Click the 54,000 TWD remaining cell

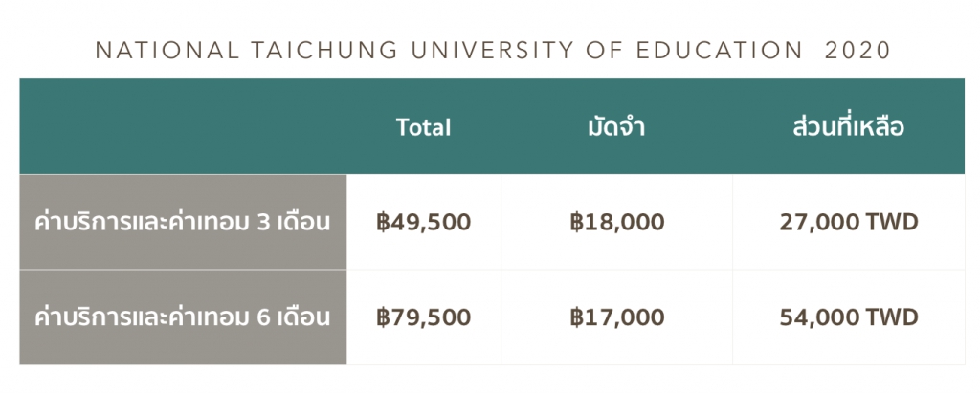(x=849, y=317)
